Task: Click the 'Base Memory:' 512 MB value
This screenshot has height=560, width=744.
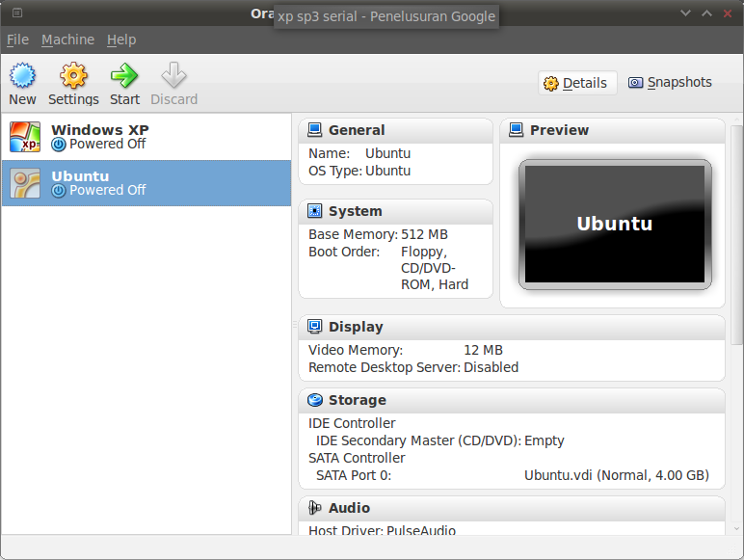Action: [424, 234]
